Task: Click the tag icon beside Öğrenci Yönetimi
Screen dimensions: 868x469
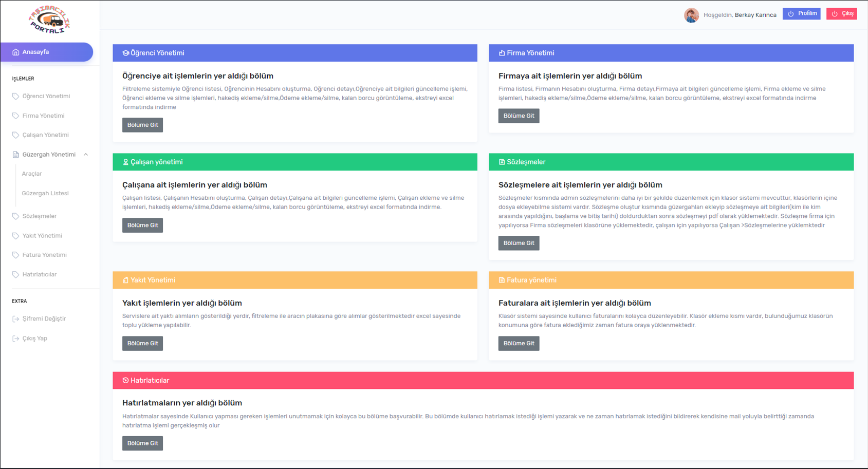Action: click(x=15, y=97)
